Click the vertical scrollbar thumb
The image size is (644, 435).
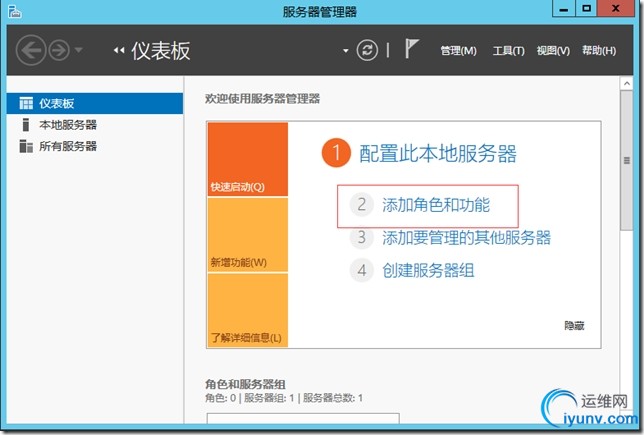click(627, 161)
